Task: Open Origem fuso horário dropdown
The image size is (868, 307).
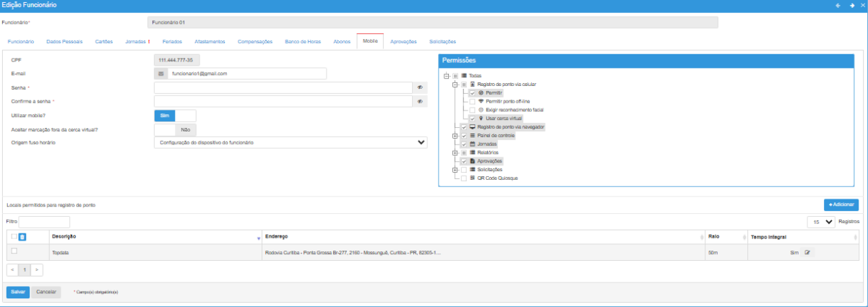Action: click(x=291, y=142)
